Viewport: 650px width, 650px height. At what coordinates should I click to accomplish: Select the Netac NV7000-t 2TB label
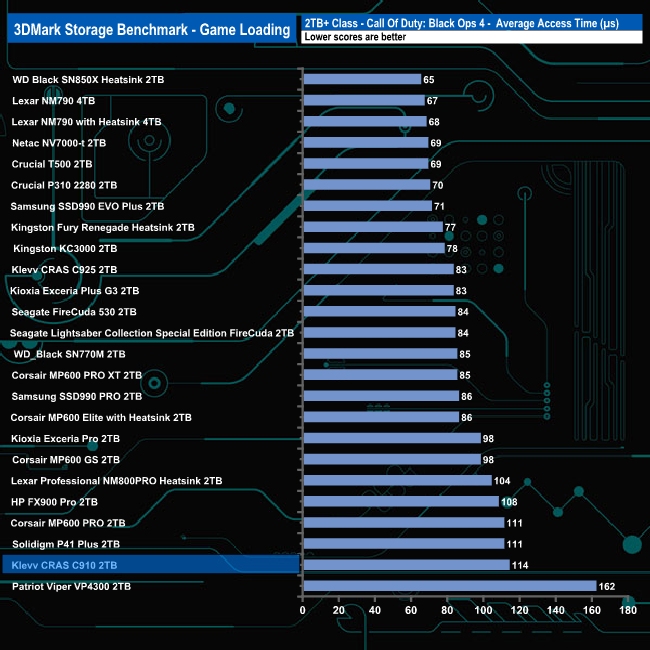[59, 143]
